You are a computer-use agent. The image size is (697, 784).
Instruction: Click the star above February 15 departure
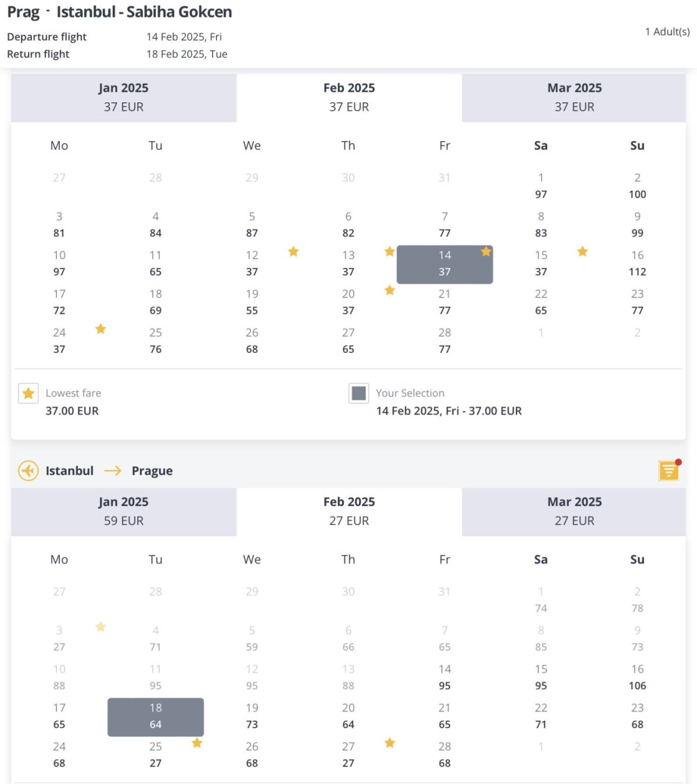[583, 252]
